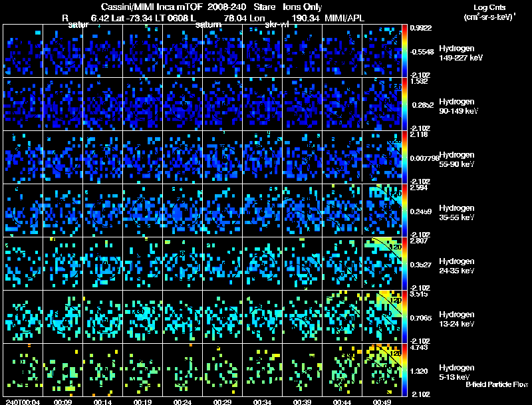532x405 pixels.
Task: Select the 'Hydrogen 55-90 keV' row label
Action: [457, 160]
